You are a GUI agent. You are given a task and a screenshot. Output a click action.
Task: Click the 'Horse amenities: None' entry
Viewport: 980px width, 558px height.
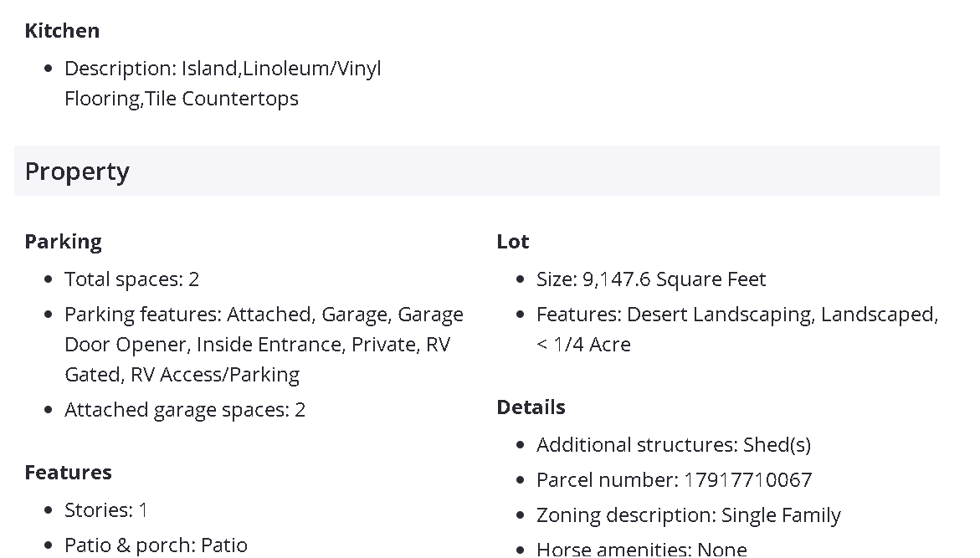[641, 549]
